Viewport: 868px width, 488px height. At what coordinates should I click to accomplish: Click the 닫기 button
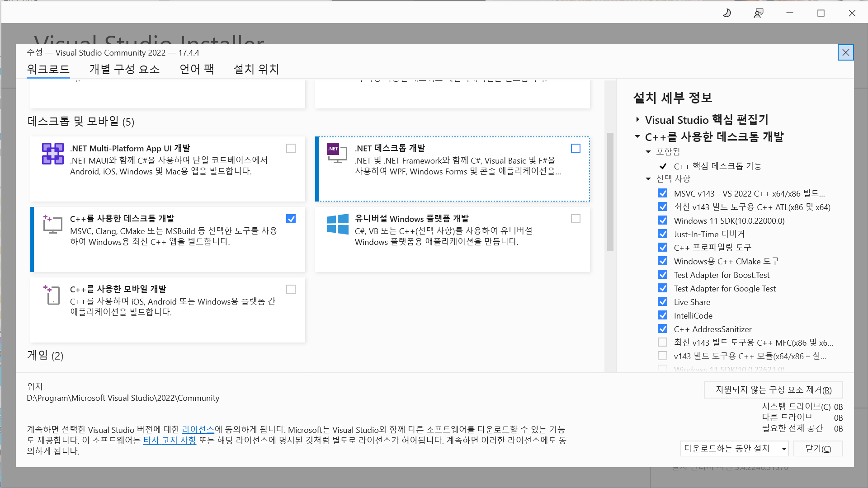818,449
